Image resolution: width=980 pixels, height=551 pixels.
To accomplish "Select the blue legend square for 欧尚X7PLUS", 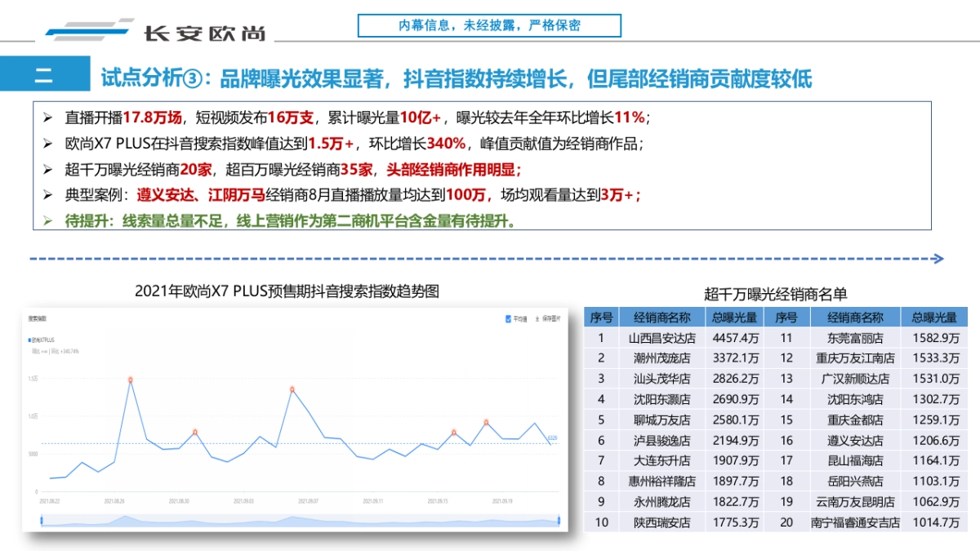I will (x=29, y=341).
